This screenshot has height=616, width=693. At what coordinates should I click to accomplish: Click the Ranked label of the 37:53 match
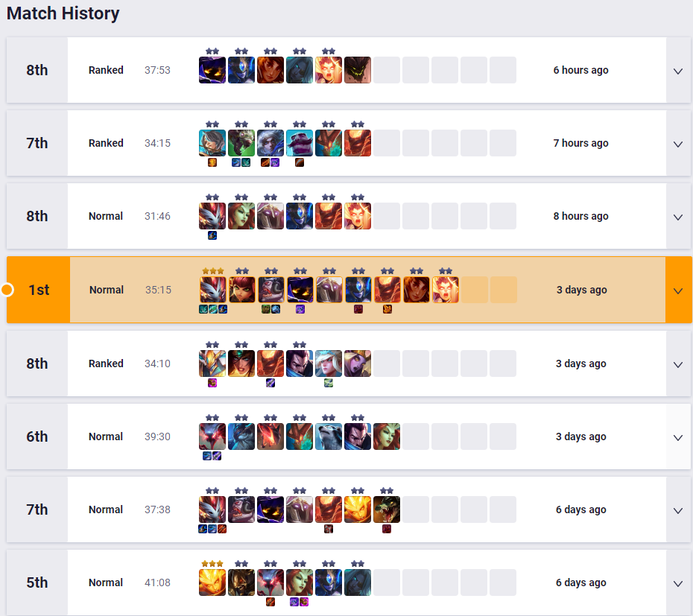106,70
